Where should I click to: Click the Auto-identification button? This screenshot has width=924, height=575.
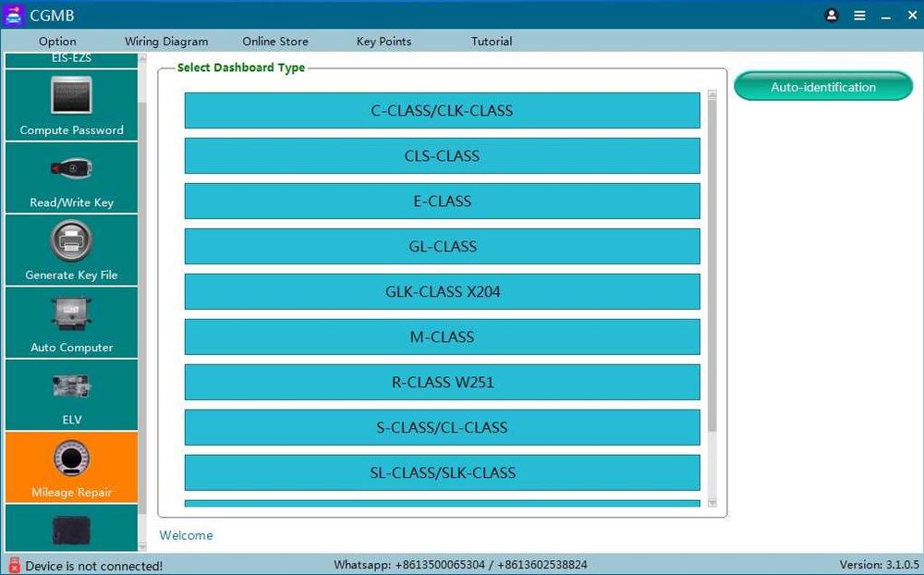[823, 87]
